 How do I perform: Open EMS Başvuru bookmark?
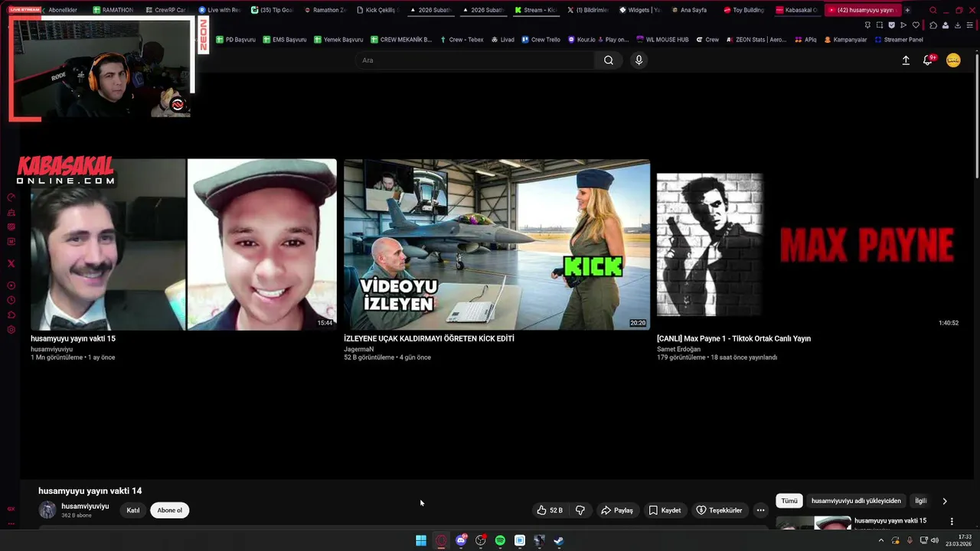(x=284, y=40)
